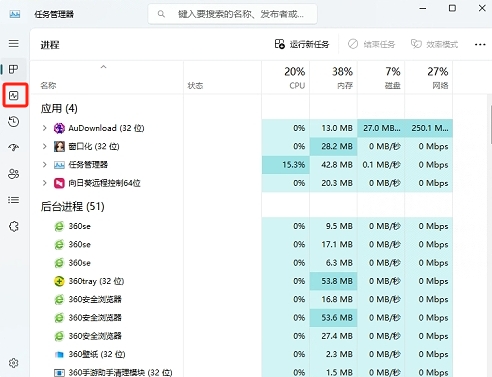Expand the 向日葵远程控制64位 row
The image size is (492, 377).
(44, 183)
